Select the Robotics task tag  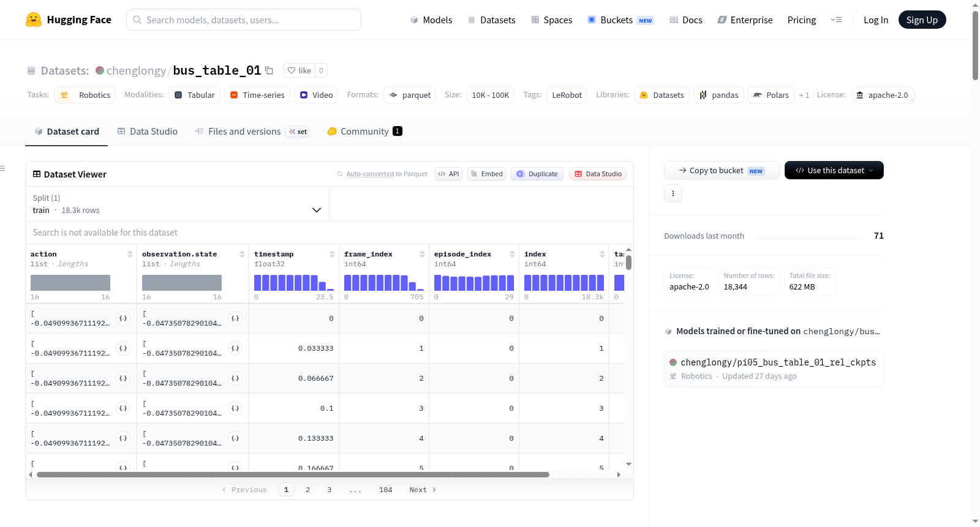pos(85,95)
